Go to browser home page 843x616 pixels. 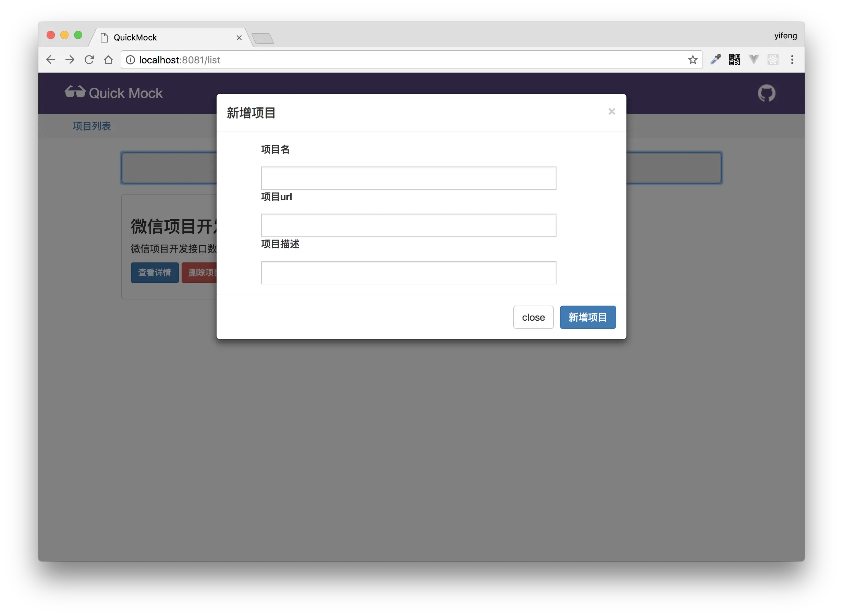[108, 60]
